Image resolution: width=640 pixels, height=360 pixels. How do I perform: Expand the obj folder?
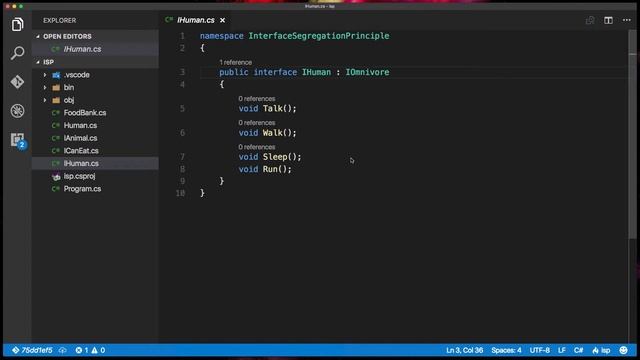[45, 100]
